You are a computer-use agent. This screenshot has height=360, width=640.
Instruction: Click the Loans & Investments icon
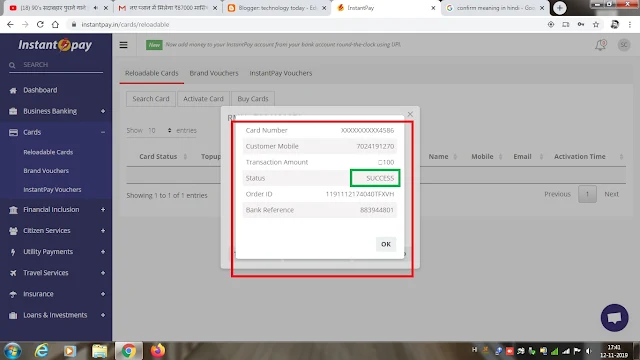(13, 315)
